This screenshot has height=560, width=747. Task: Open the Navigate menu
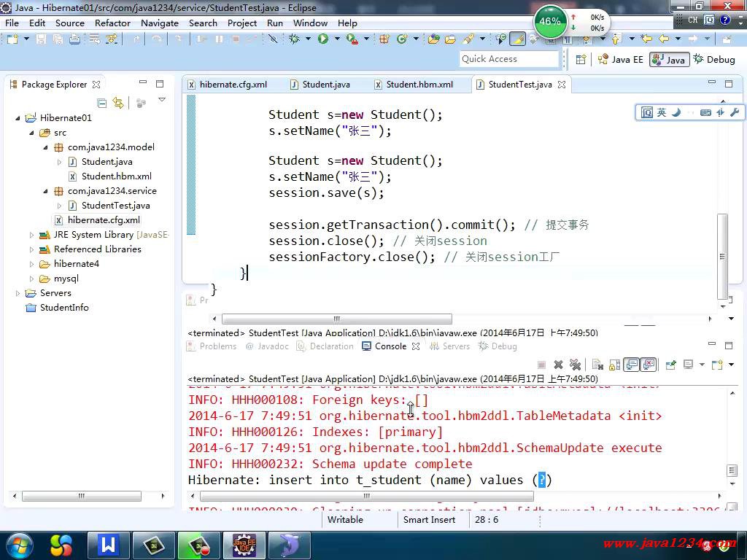click(160, 23)
